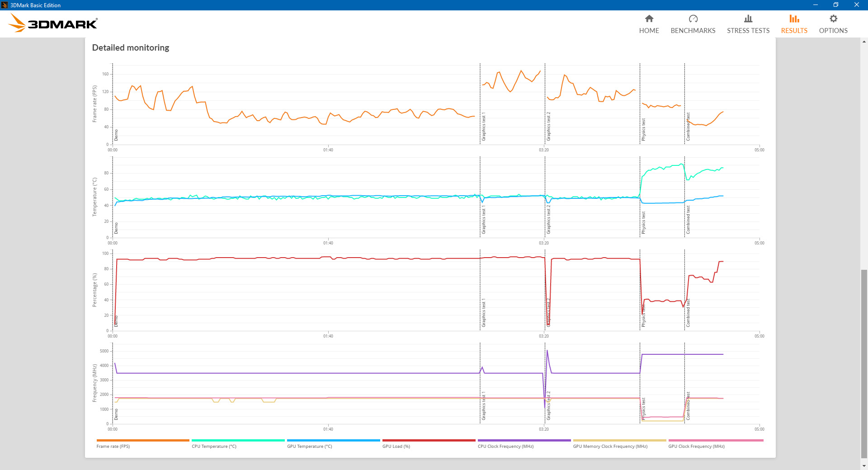Select the STRESS TESTS menu label

coord(748,31)
